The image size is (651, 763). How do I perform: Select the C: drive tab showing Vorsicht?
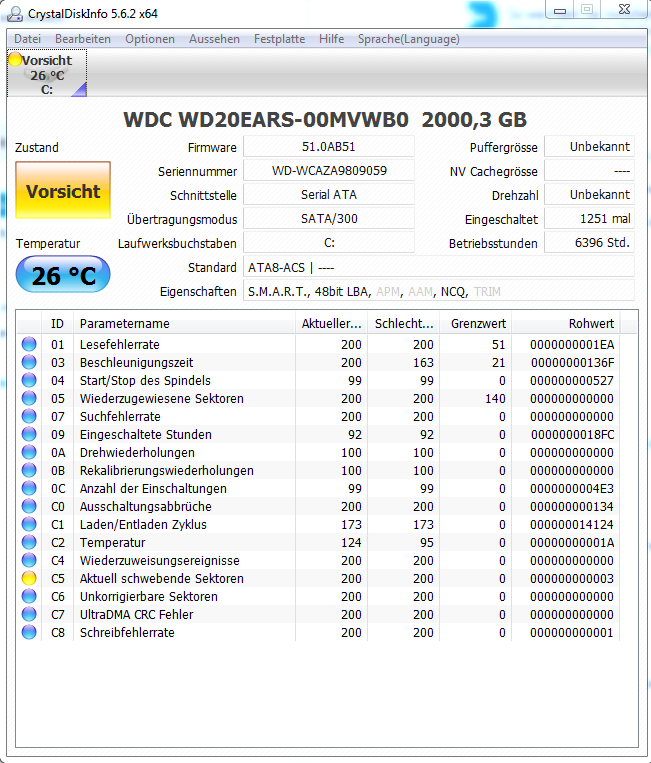pos(47,73)
